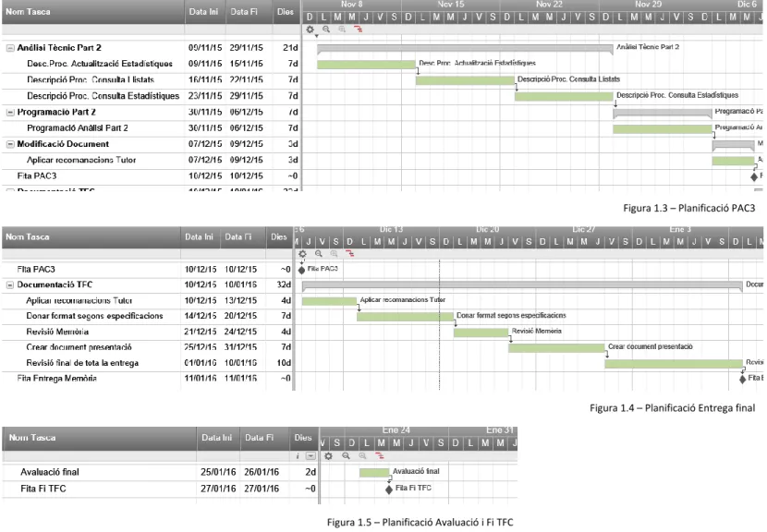The height and width of the screenshot is (532, 767).
Task: Select the 'Fita Fi TFC' task name
Action: (43, 489)
